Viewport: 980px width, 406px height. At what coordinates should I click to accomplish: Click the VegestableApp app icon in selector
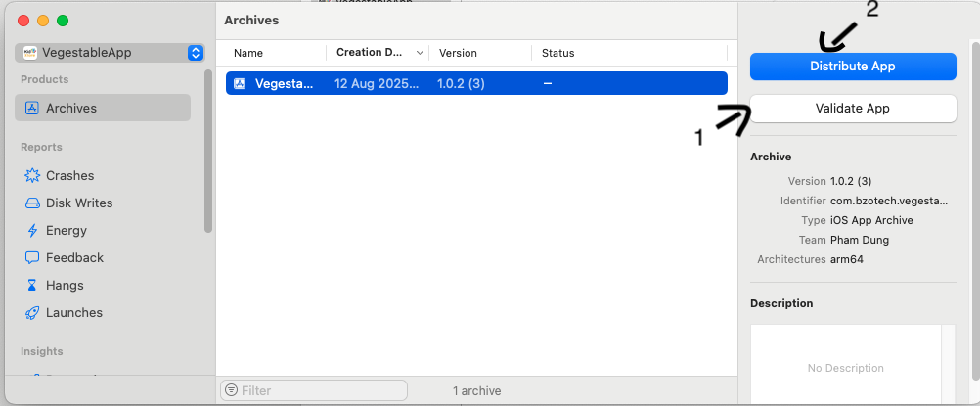click(x=29, y=53)
